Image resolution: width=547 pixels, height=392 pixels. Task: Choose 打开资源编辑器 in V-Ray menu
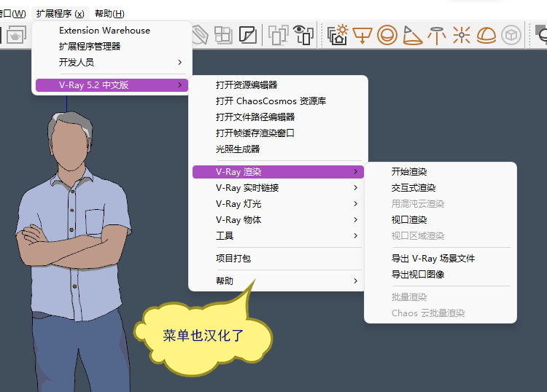tap(278, 85)
